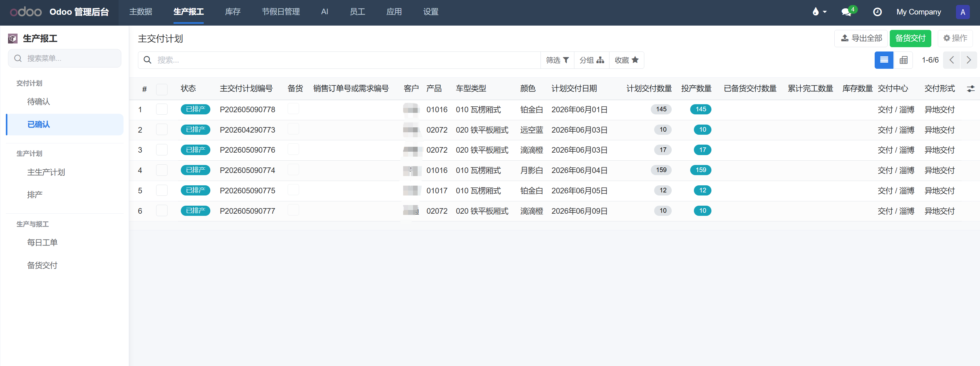980x366 pixels.
Task: Open the column settings sliders icon
Action: coord(970,89)
